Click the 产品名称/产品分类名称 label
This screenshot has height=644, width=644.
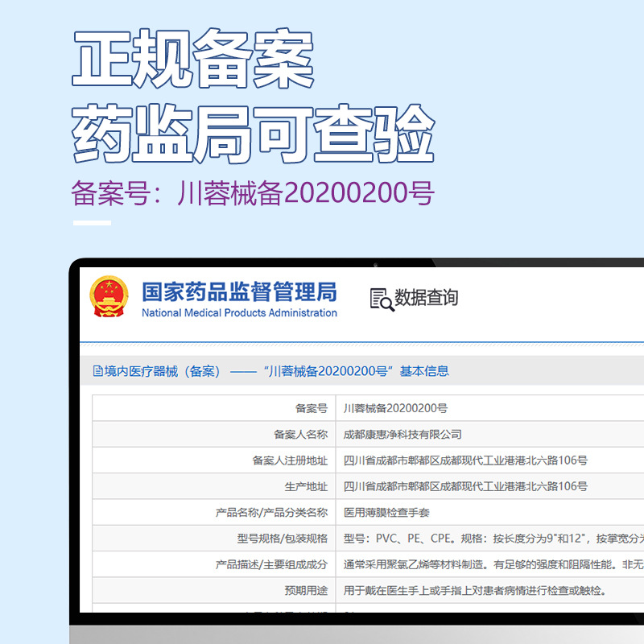tap(271, 513)
